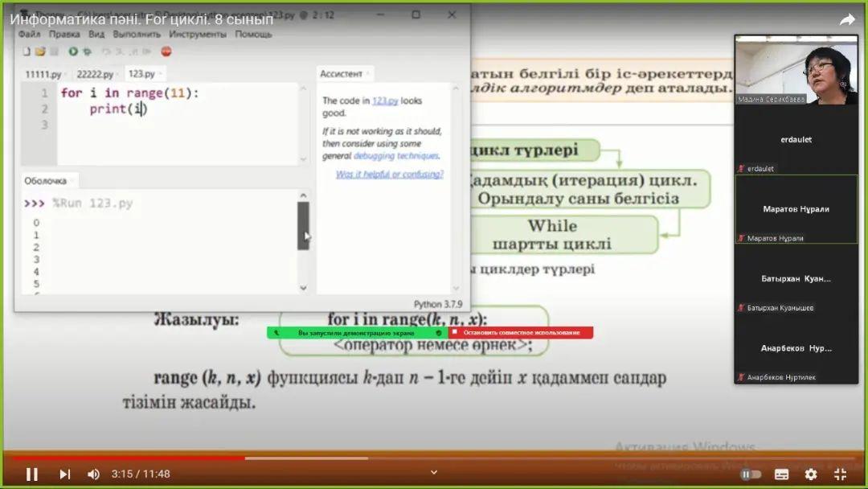Click Was it helpful or confusing link
868x489 pixels.
click(x=390, y=175)
